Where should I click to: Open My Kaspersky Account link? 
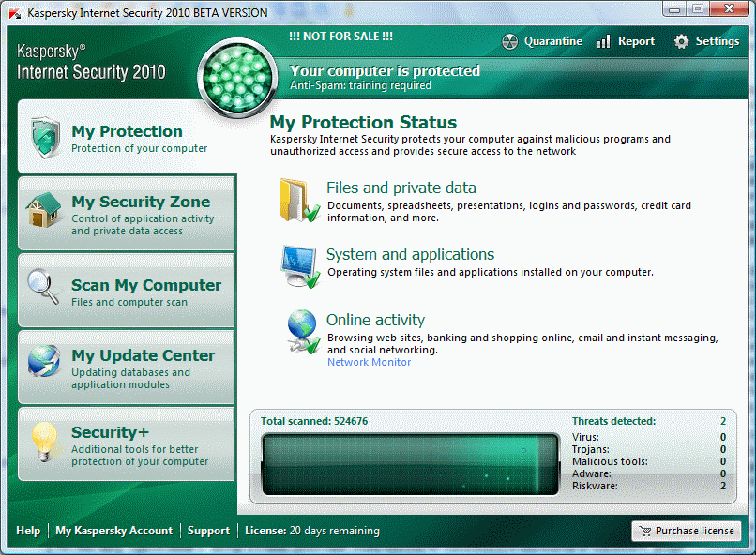point(113,531)
